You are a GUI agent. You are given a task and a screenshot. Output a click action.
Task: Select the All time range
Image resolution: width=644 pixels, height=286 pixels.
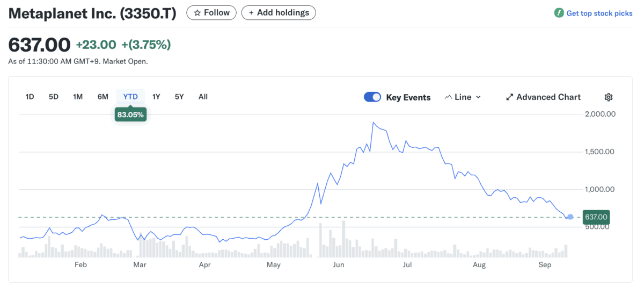[203, 97]
